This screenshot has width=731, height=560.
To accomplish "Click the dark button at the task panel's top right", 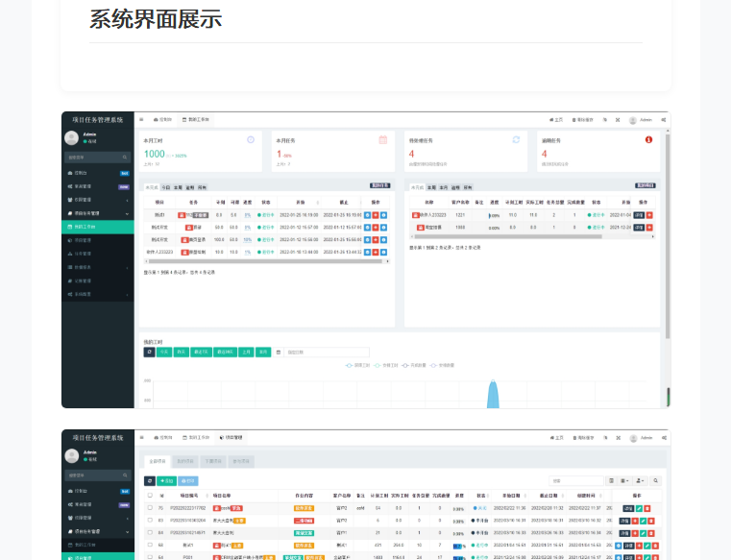I will 380,185.
